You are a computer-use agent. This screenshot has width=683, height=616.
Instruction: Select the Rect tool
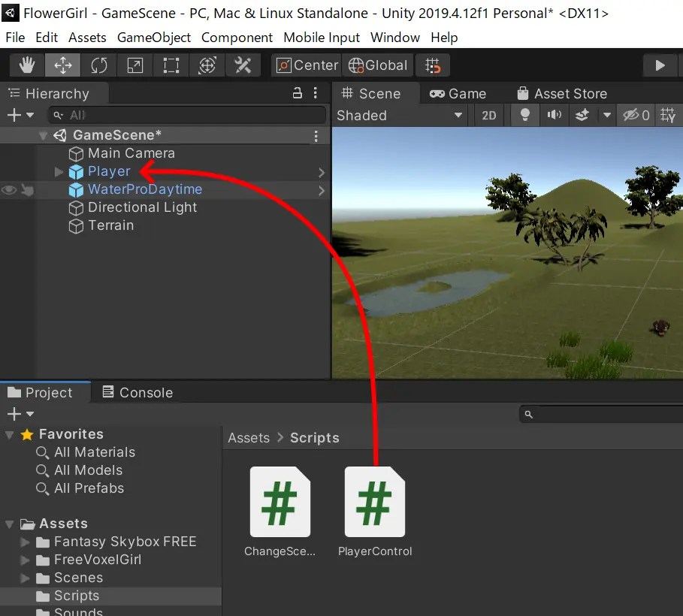(x=171, y=65)
